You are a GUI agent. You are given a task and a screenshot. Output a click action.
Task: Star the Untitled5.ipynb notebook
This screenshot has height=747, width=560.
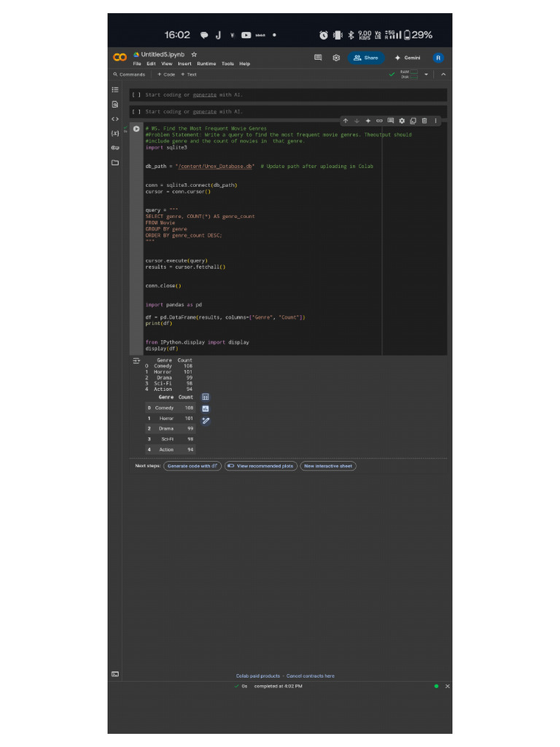[x=194, y=54]
